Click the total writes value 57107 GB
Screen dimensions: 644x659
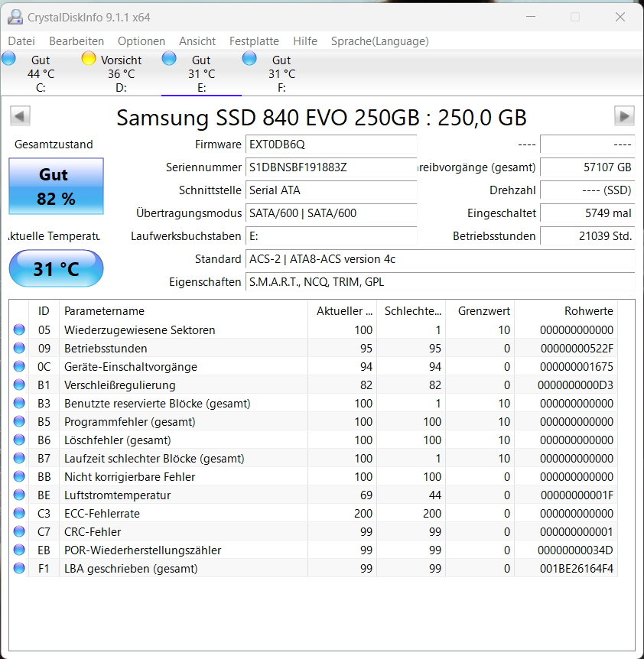pyautogui.click(x=587, y=167)
